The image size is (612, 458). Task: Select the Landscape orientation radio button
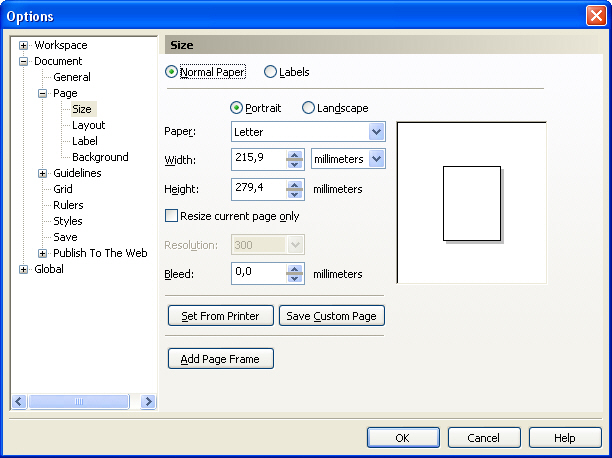point(308,108)
